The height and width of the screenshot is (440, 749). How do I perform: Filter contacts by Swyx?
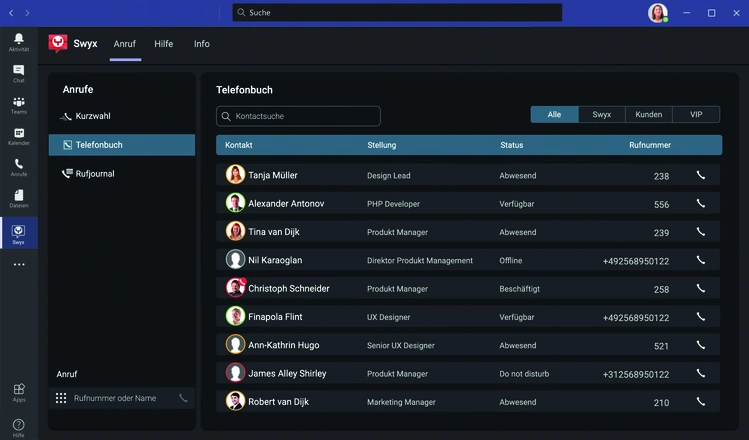[x=601, y=115]
